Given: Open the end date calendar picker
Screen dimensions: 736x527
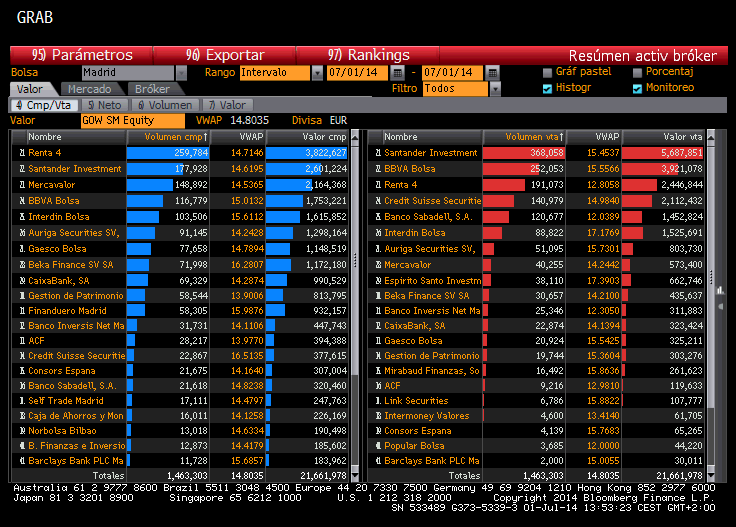Looking at the screenshot, I should 492,73.
